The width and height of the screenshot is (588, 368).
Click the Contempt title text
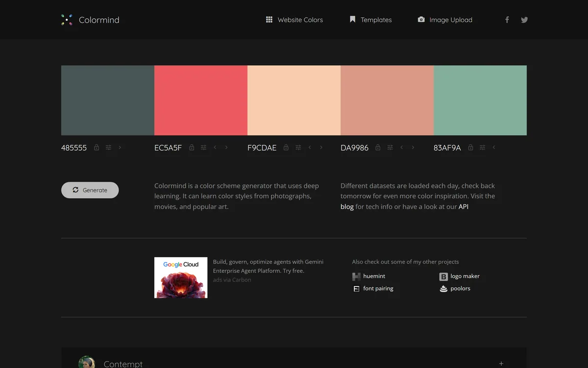(x=123, y=364)
